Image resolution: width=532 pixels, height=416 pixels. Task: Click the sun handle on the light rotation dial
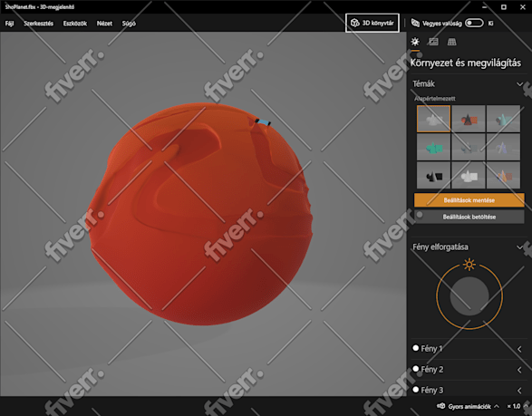[x=469, y=265]
